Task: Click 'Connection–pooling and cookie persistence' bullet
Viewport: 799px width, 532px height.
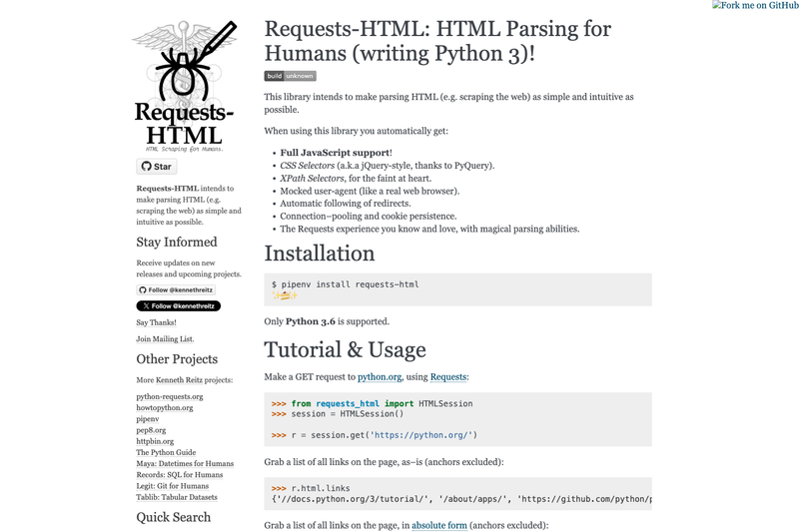Action: pos(368,217)
